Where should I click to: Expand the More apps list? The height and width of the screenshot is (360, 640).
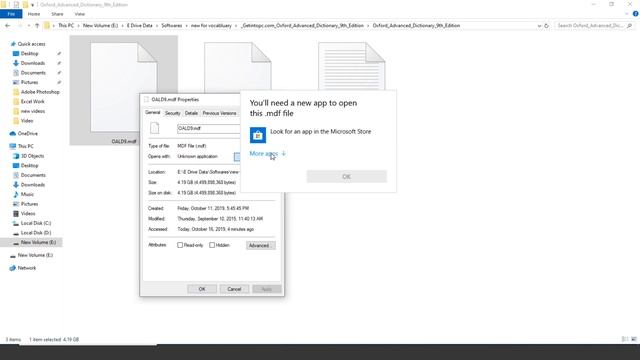(x=267, y=153)
